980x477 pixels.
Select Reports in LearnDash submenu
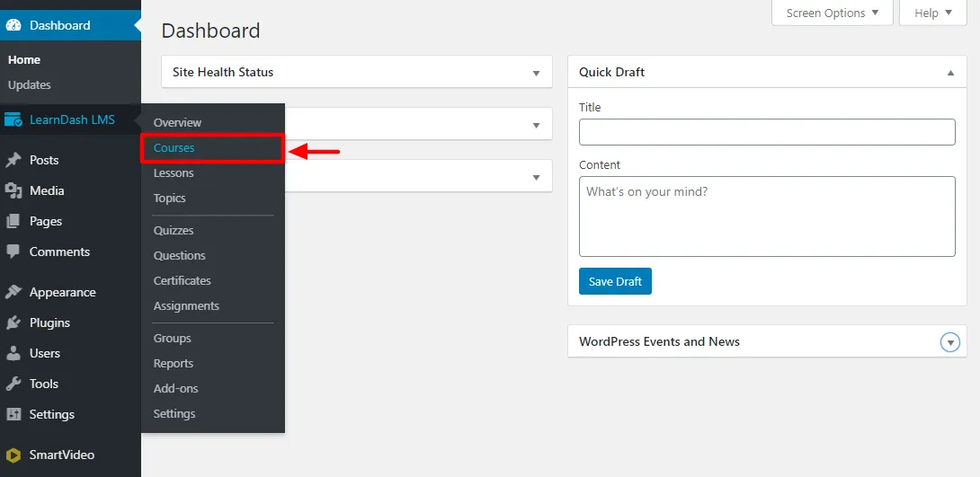tap(174, 364)
